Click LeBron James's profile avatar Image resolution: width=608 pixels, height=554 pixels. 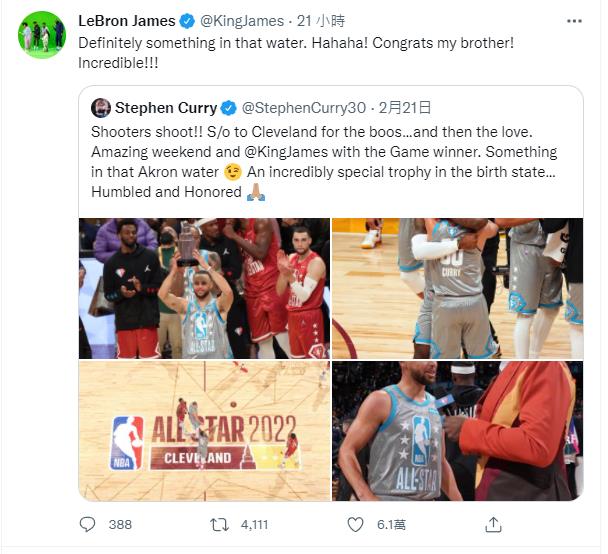41,35
